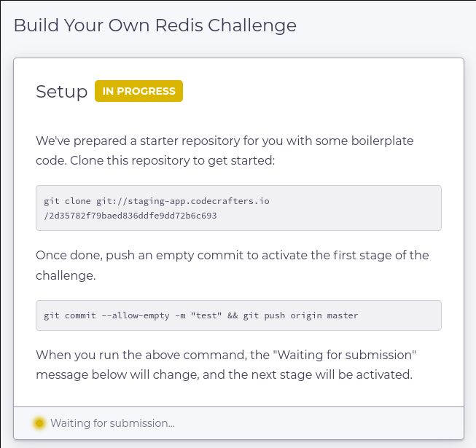476x448 pixels.
Task: Select the Setup section heading
Action: (x=62, y=91)
